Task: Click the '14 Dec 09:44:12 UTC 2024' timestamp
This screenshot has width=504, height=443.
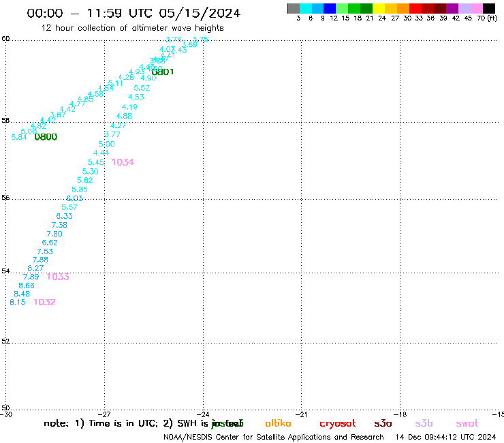Action: coord(445,438)
